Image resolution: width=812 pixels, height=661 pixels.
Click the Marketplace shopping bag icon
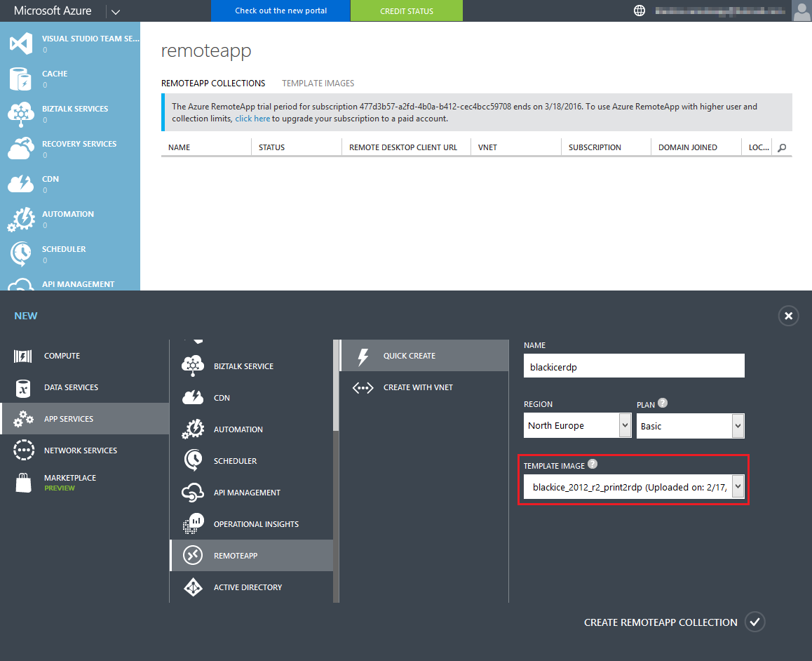coord(23,482)
